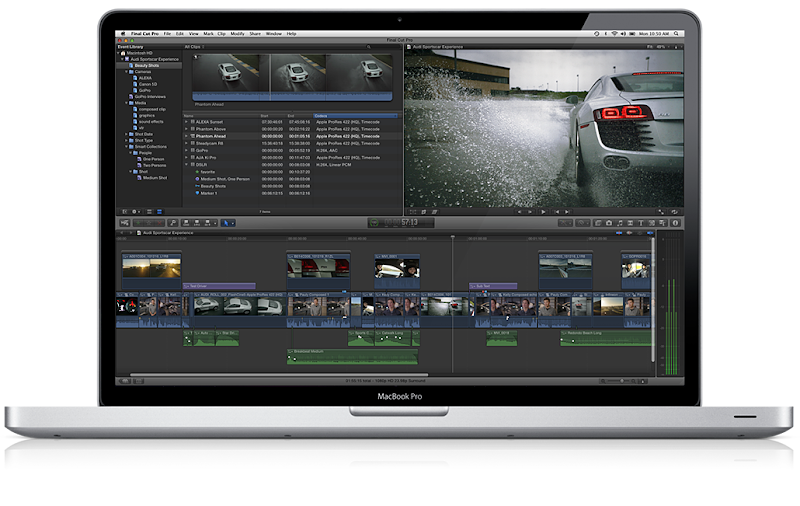Click the Breakout Medium audio clip
Image resolution: width=800 pixels, height=506 pixels.
[353, 357]
